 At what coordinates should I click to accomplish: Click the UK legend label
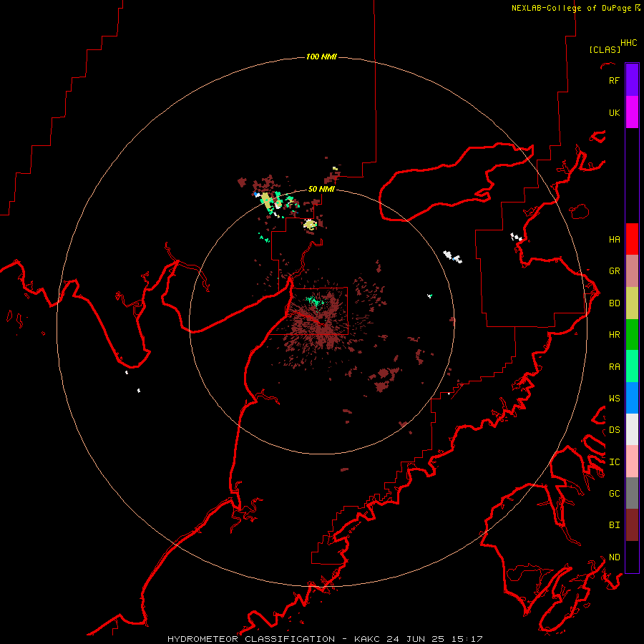coord(614,112)
